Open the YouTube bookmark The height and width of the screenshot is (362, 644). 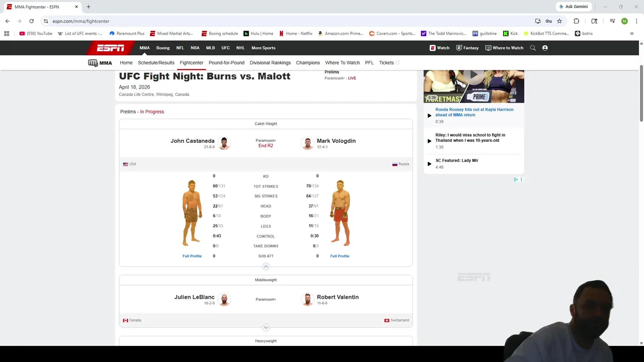coord(36,34)
